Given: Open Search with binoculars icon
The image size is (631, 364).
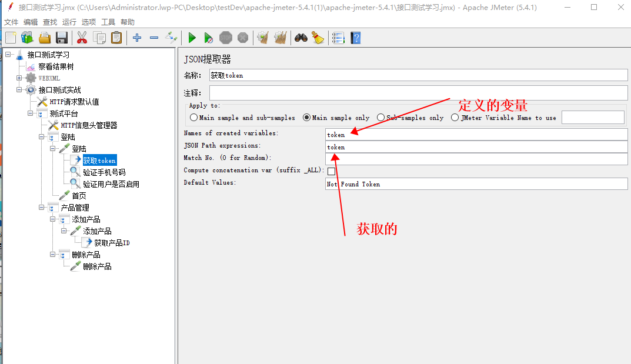Looking at the screenshot, I should (301, 38).
